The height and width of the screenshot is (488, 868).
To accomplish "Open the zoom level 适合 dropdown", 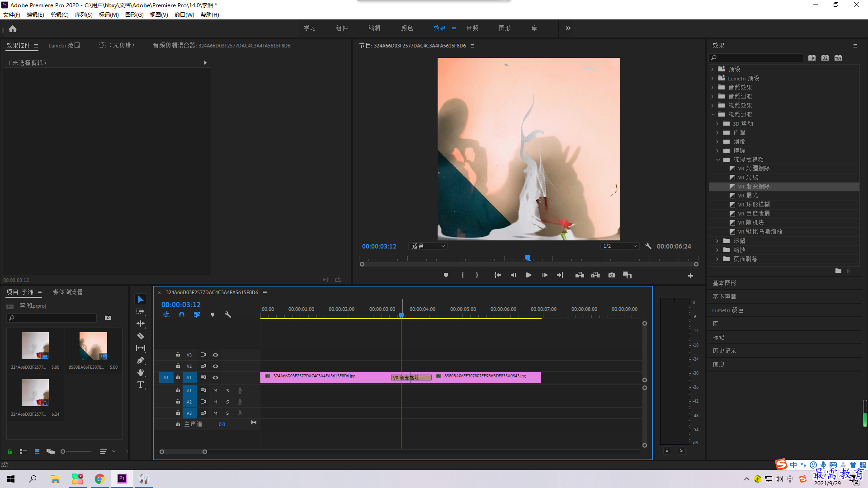I will pyautogui.click(x=428, y=246).
